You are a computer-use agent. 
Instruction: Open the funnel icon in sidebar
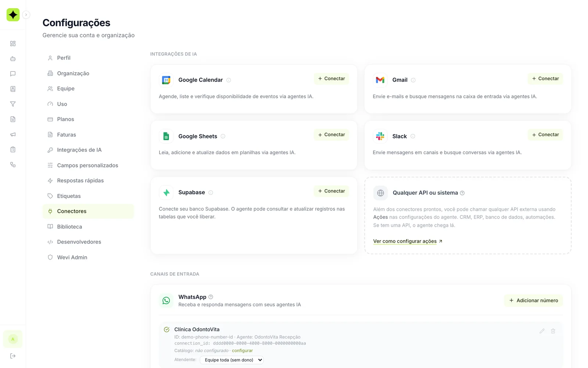pyautogui.click(x=13, y=104)
